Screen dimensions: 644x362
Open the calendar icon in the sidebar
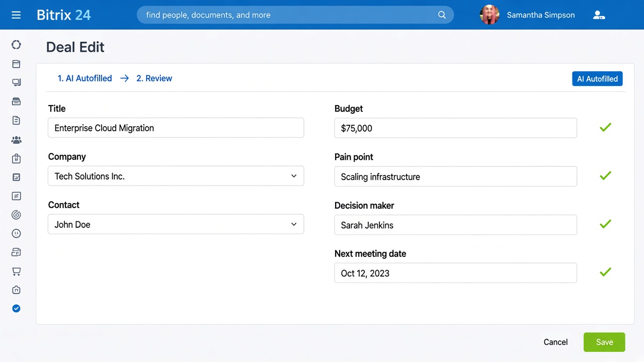(x=16, y=64)
